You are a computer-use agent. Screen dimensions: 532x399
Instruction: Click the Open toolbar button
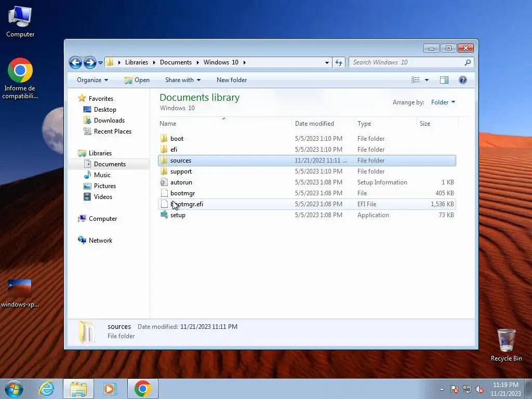(x=137, y=80)
